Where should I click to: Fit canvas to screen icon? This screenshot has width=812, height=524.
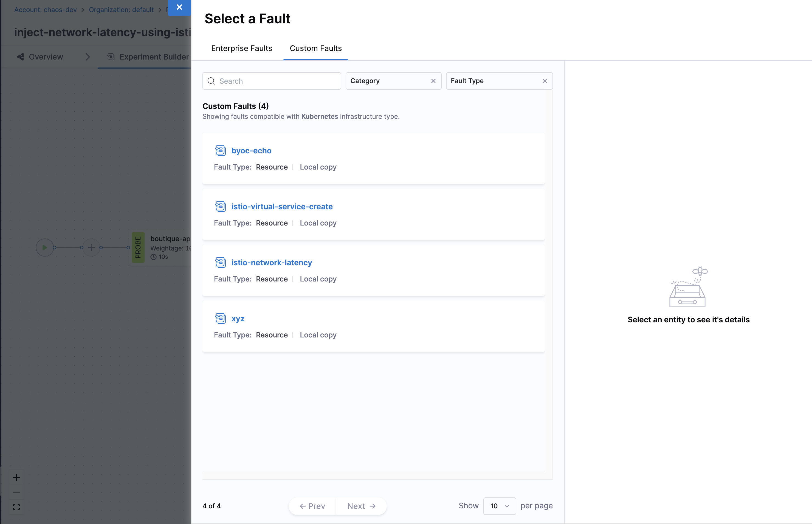16,507
